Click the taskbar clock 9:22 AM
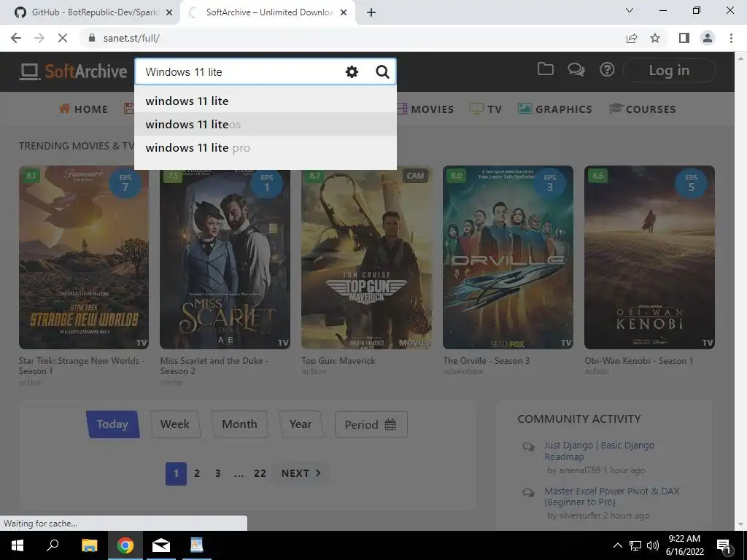Image resolution: width=747 pixels, height=560 pixels. pos(684,545)
